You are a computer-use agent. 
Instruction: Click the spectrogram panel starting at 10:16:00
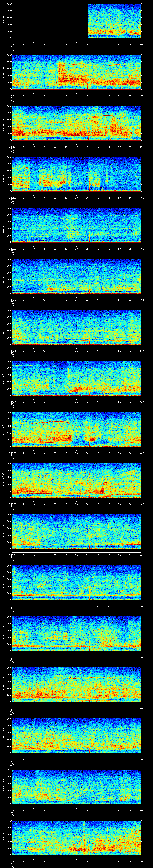77,378
